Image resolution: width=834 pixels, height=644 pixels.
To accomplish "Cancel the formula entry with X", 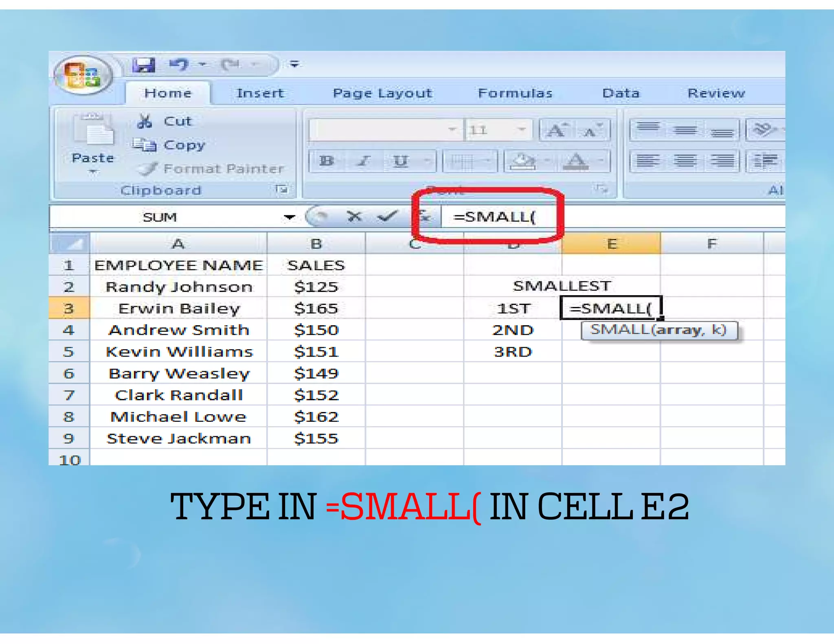I will click(x=354, y=216).
